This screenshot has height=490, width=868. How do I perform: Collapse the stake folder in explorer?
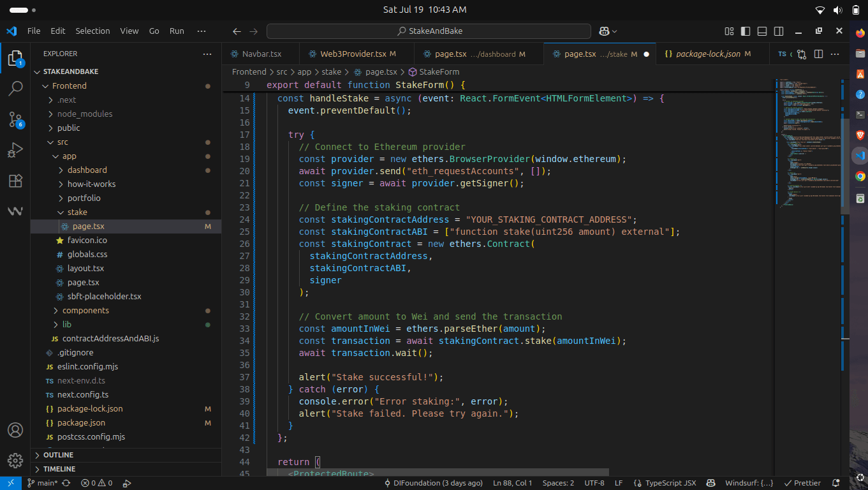pos(77,212)
